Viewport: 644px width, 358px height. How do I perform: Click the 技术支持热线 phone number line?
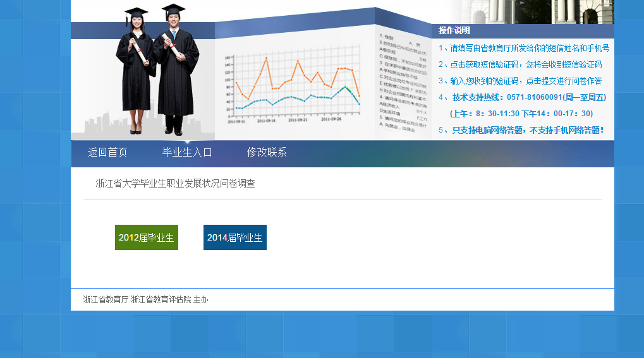click(x=523, y=97)
